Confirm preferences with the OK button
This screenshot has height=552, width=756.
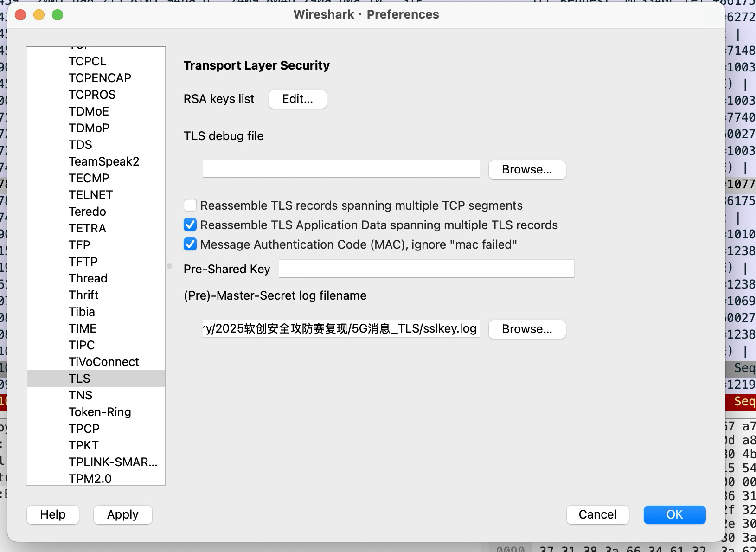click(674, 515)
